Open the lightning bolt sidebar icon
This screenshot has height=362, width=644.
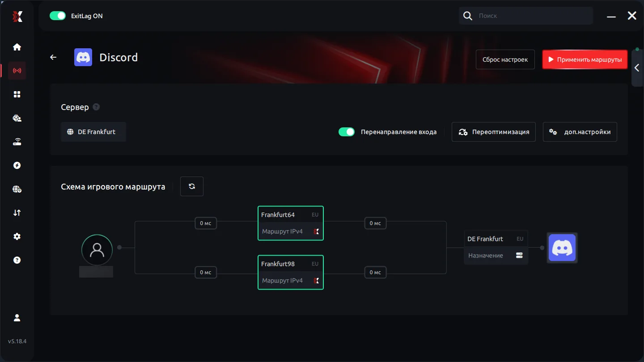pyautogui.click(x=17, y=165)
